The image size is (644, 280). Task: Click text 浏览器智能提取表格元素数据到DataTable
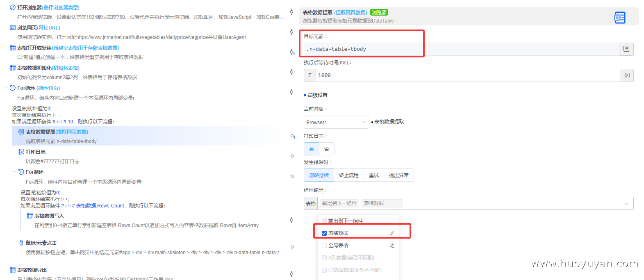[x=348, y=20]
